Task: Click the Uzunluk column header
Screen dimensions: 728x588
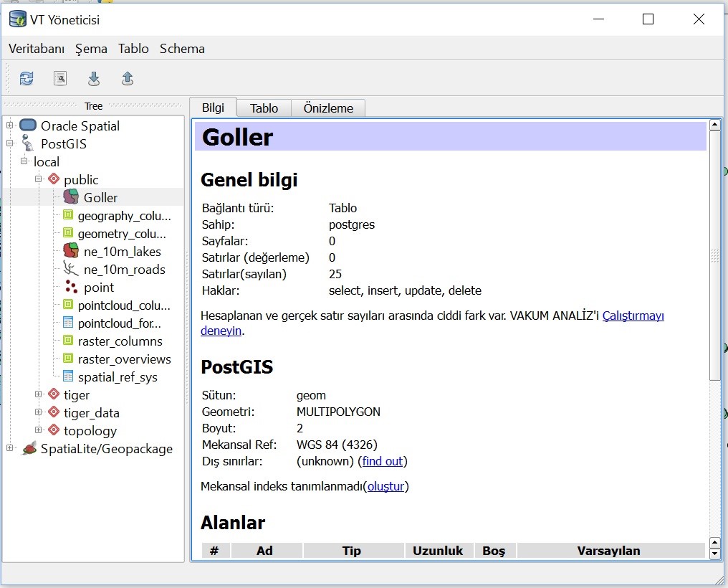Action: [438, 551]
